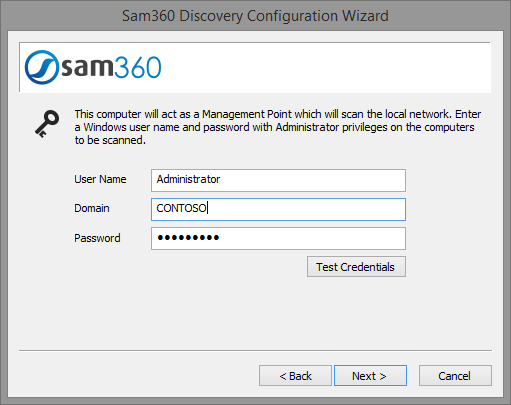Click the masked password dots
The height and width of the screenshot is (405, 511).
click(188, 238)
